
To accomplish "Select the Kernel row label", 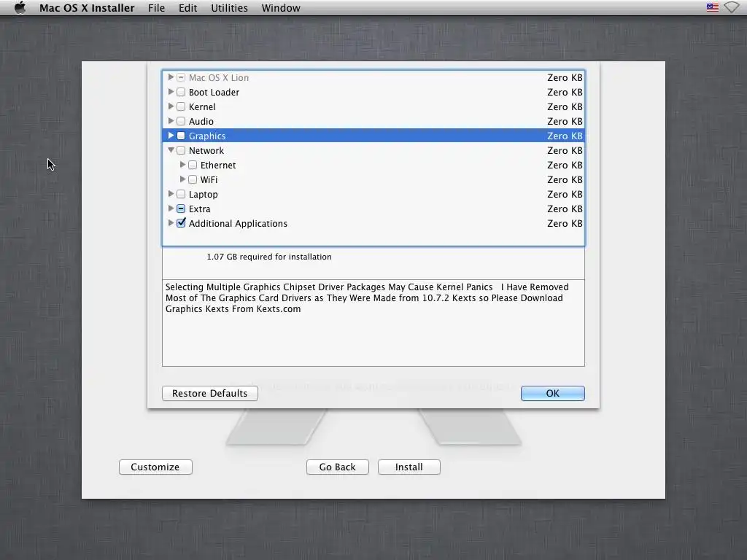I will pos(202,106).
